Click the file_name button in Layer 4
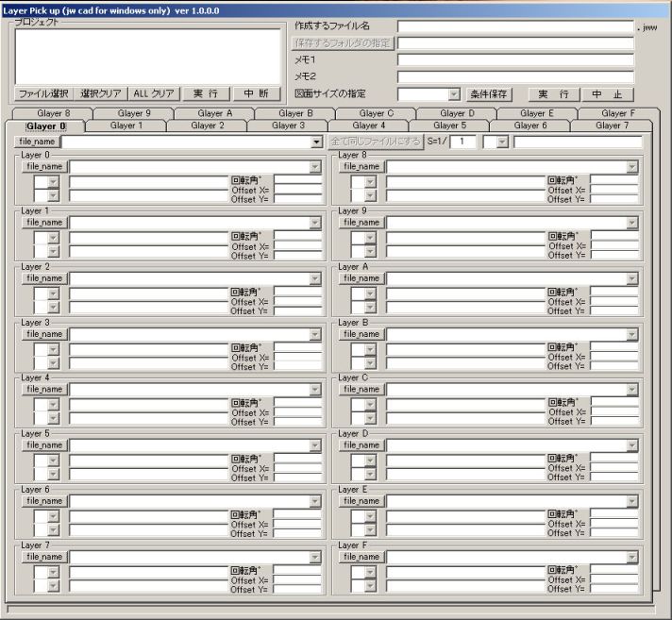Viewport: 672px width, 620px height. [44, 390]
